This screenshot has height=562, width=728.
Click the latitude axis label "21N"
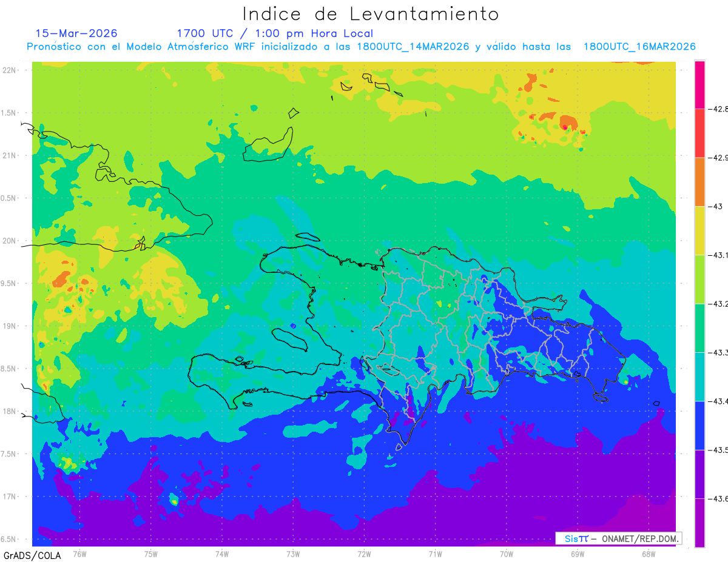click(10, 155)
